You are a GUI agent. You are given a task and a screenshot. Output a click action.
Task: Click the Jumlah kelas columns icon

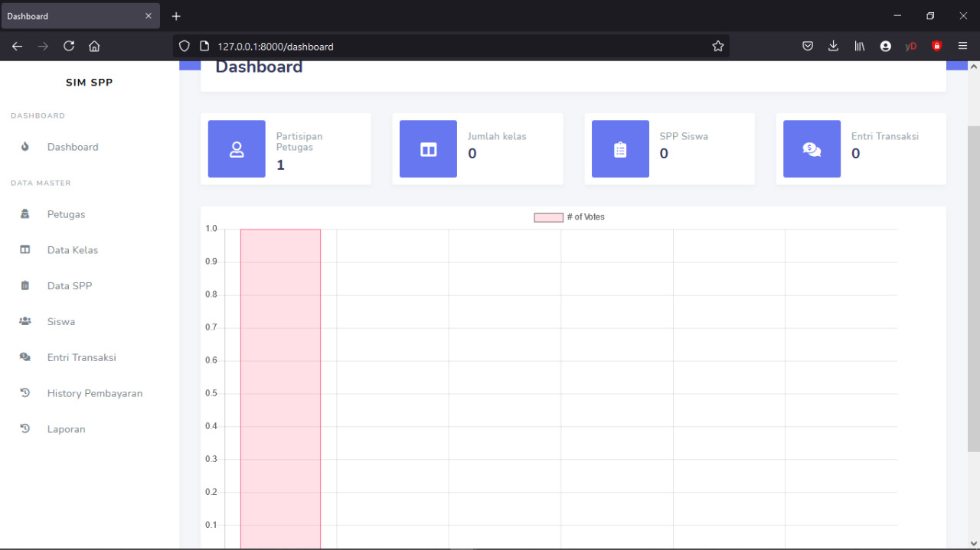pyautogui.click(x=428, y=149)
